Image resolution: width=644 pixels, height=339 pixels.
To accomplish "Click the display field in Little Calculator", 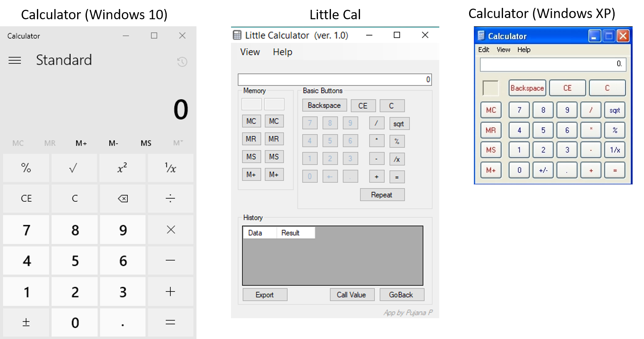I will pos(335,80).
